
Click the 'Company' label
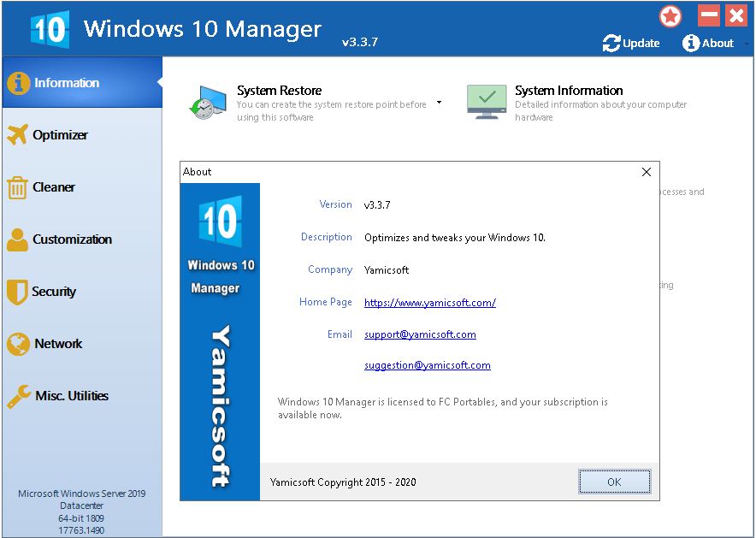pos(330,269)
